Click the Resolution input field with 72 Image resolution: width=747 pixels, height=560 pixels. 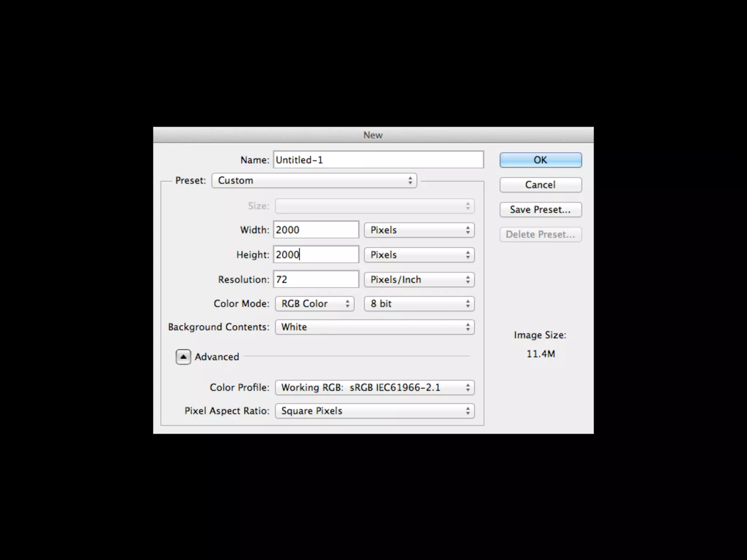(316, 280)
